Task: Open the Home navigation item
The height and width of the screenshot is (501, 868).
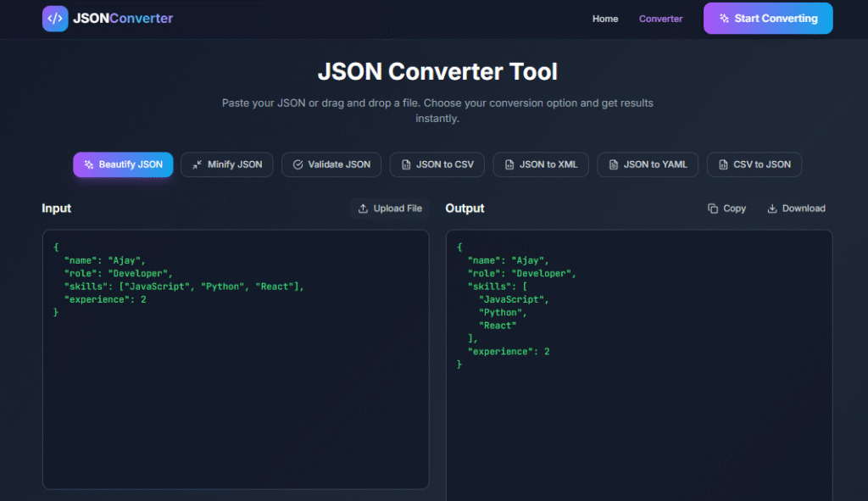Action: pos(605,18)
